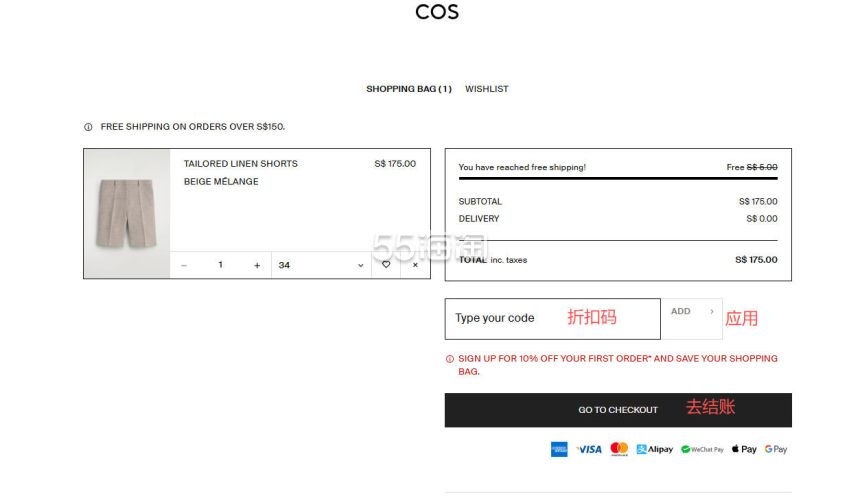Click the Alipay payment icon
Viewport: 860px width, 496px height.
(655, 450)
